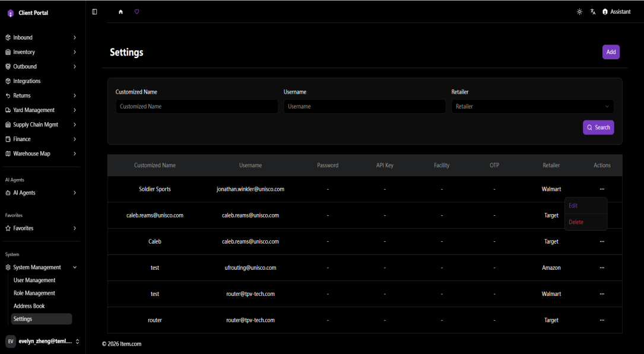Click the Soldier Sports name cell
The image size is (644, 354).
[x=155, y=189]
